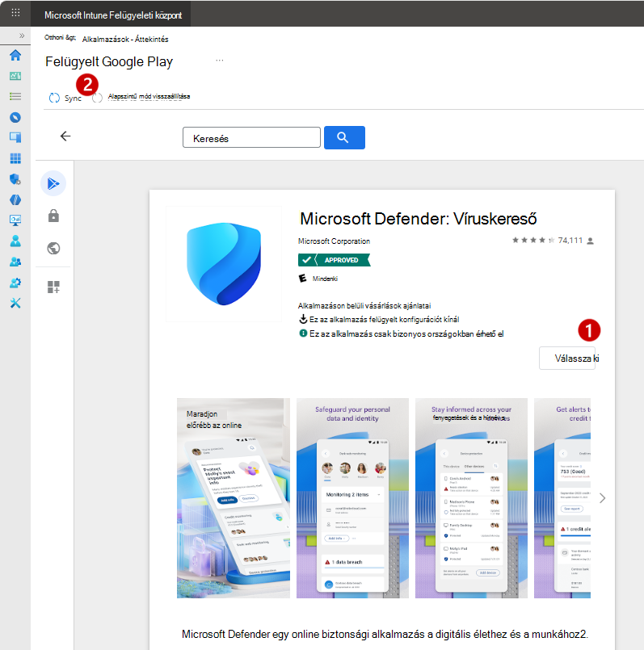This screenshot has height=650, width=644.
Task: Open Stay informed across your devices screenshot
Action: tap(471, 498)
